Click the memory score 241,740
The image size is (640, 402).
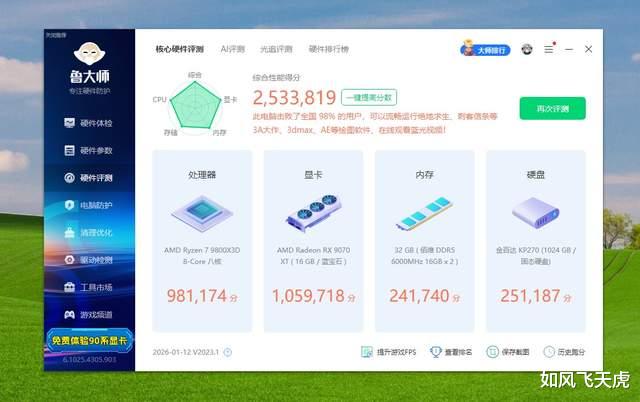419,296
